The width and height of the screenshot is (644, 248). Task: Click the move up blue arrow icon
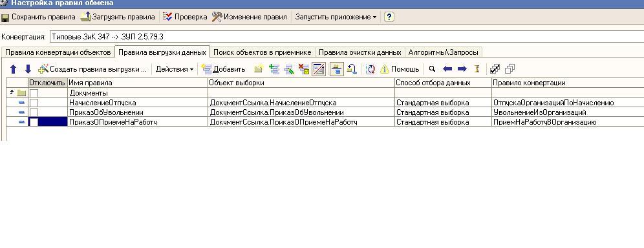pos(13,69)
